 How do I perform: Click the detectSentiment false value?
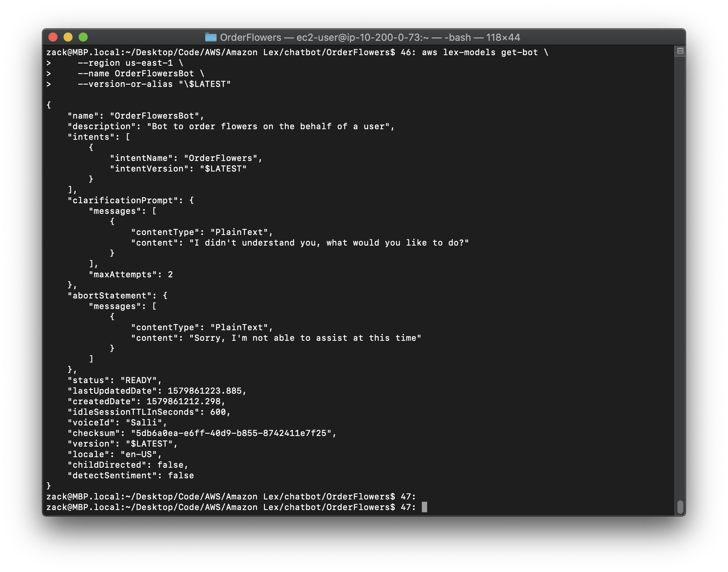coord(181,476)
